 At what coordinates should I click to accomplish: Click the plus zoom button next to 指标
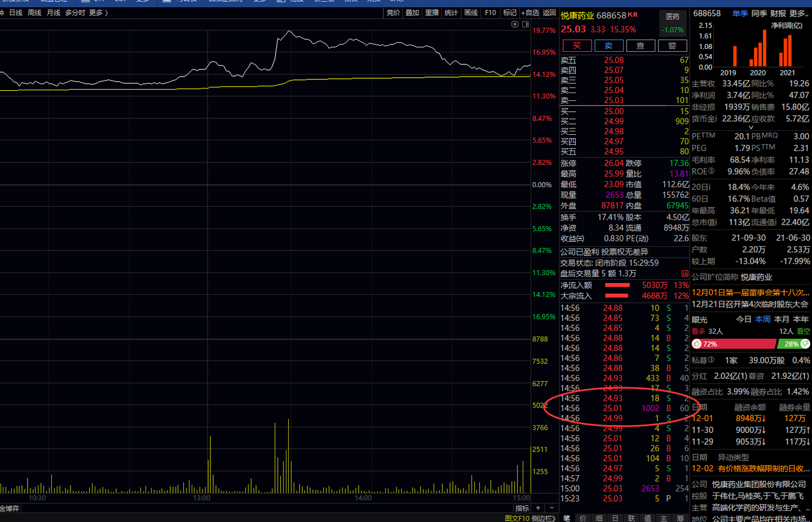[x=538, y=508]
